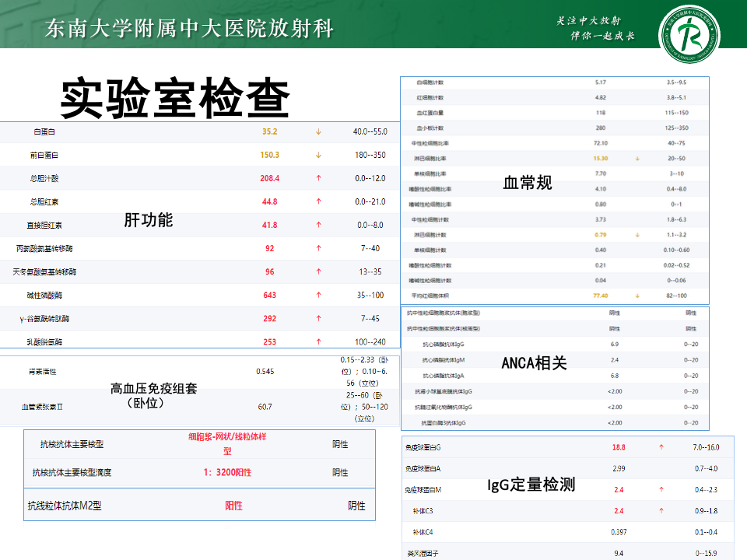747x560 pixels.
Task: Click the up arrow in the 乳酸脱氢酶 row
Action: pos(318,341)
